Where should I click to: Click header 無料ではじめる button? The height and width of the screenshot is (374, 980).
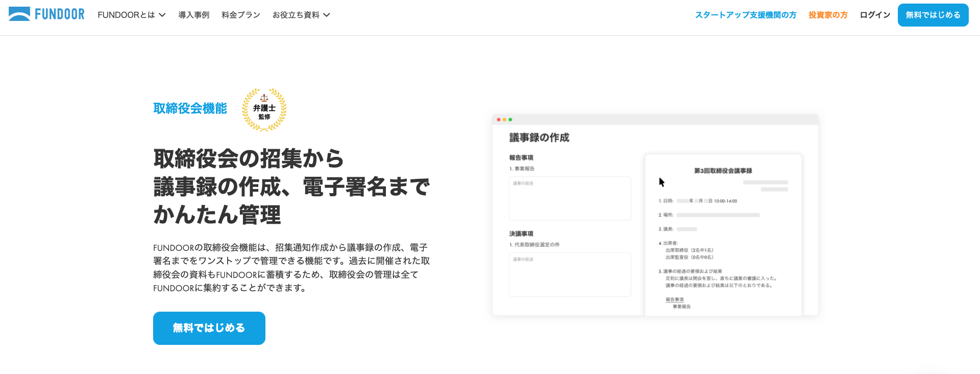click(933, 15)
